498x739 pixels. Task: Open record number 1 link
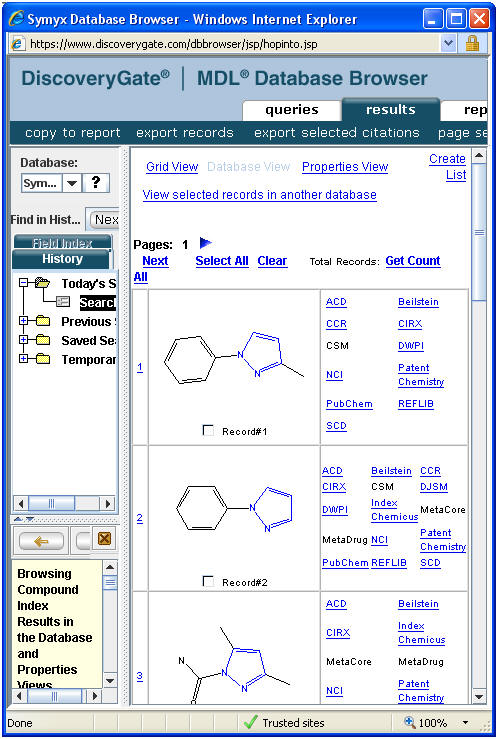pyautogui.click(x=140, y=367)
